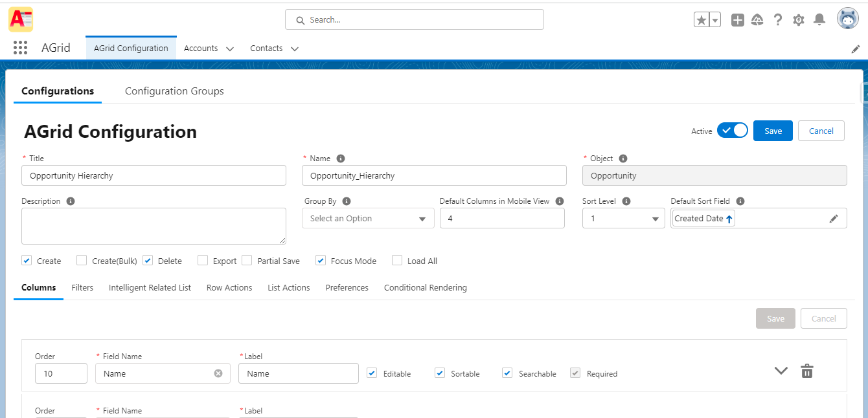
Task: Toggle the Active switch
Action: coord(733,131)
